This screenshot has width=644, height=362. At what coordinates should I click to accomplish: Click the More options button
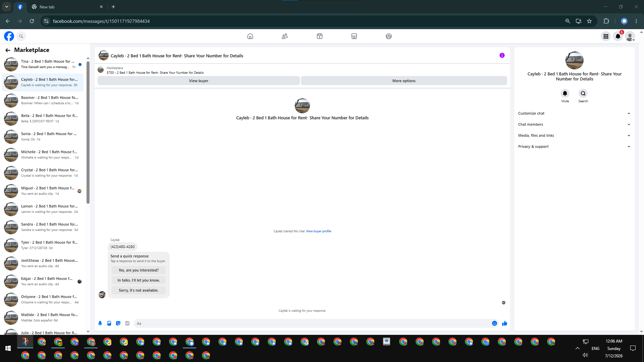tap(404, 81)
